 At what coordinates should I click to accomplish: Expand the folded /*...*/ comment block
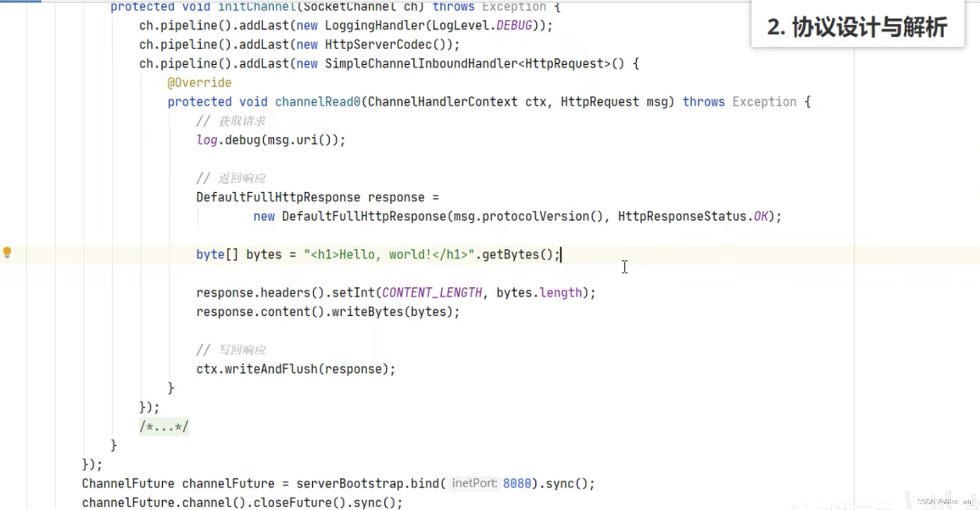pyautogui.click(x=164, y=426)
